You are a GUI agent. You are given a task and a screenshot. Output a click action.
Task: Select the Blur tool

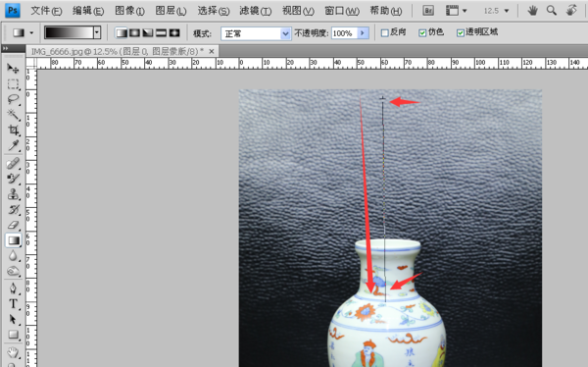[x=13, y=256]
